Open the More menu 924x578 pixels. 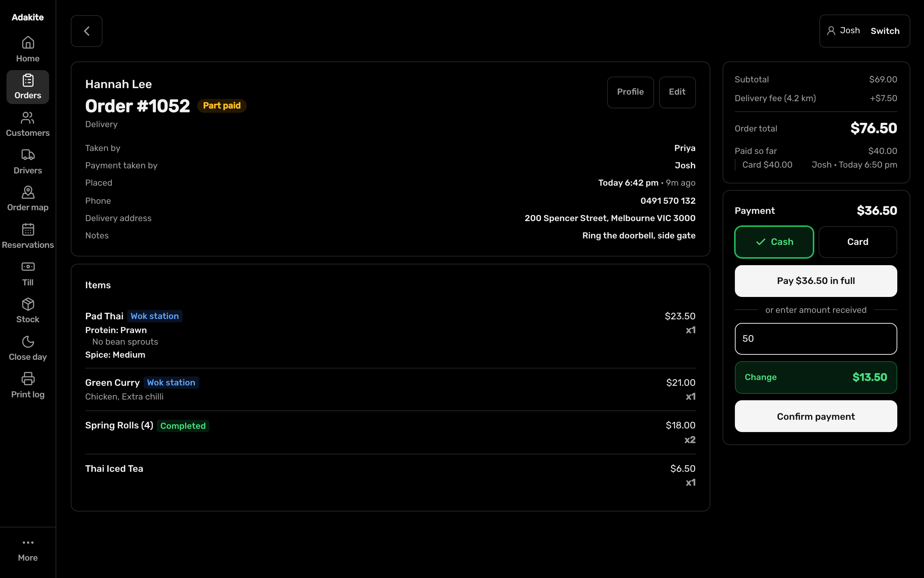tap(28, 550)
